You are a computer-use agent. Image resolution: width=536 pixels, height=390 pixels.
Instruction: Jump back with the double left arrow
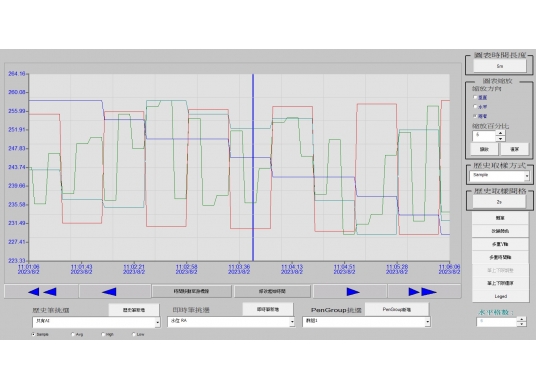41,292
